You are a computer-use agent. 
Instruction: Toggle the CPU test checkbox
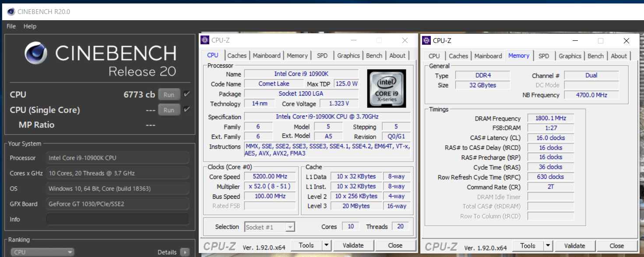[187, 94]
